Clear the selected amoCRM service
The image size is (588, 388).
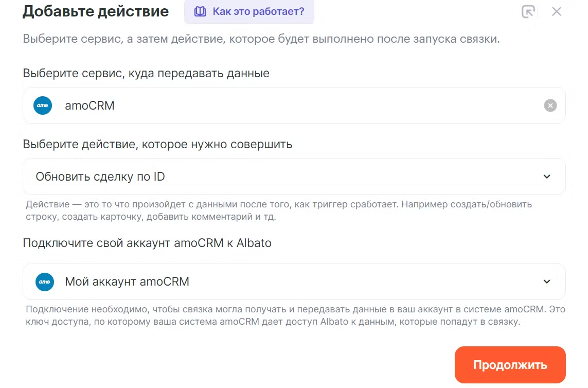tap(550, 105)
